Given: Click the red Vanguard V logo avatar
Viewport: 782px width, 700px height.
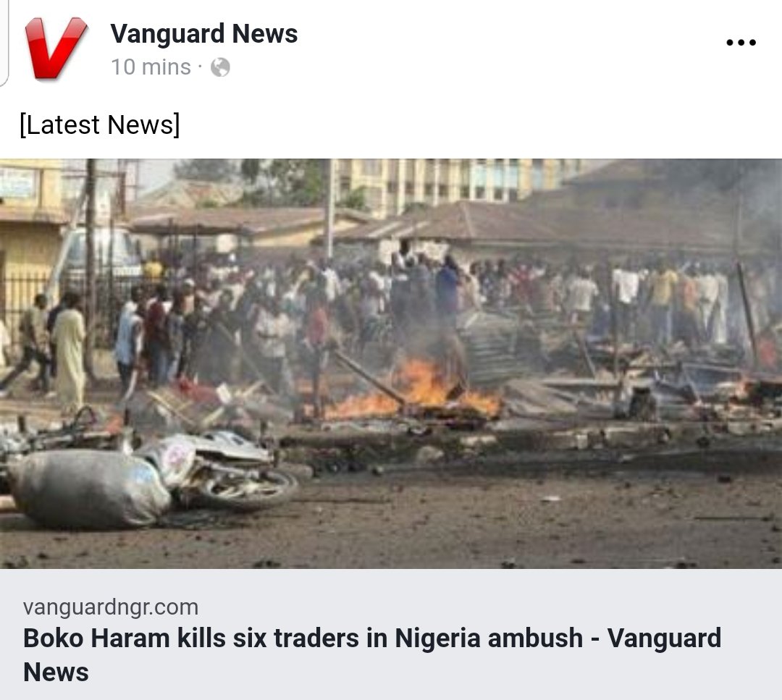Looking at the screenshot, I should pos(56,49).
